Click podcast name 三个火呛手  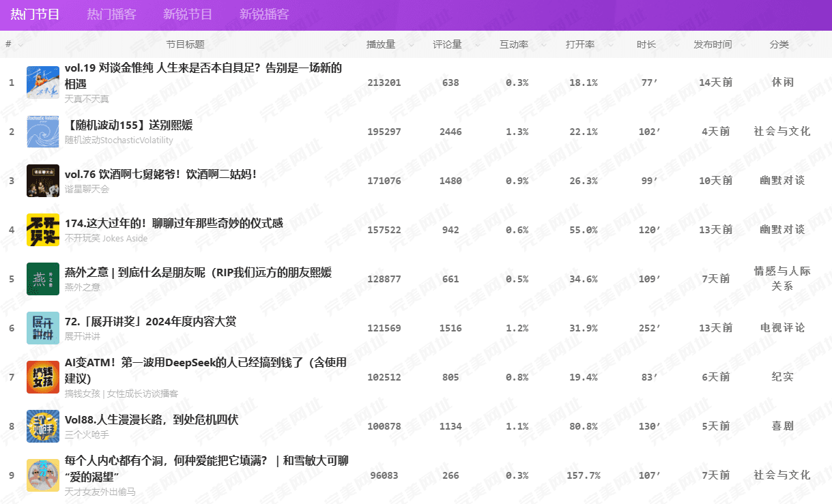(x=87, y=434)
